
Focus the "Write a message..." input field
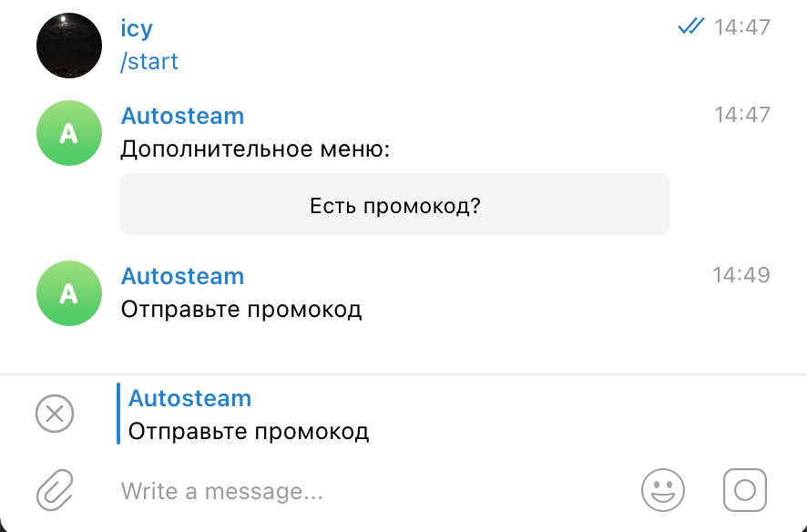click(x=364, y=492)
